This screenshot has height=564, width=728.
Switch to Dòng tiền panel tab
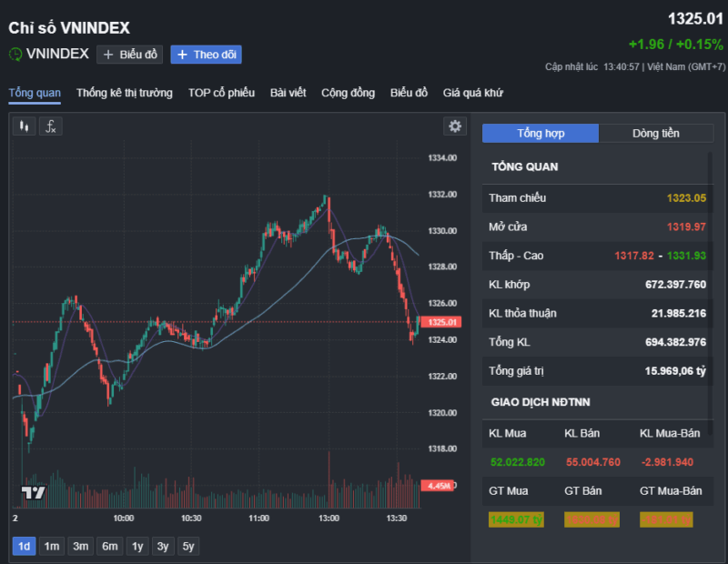click(x=655, y=133)
